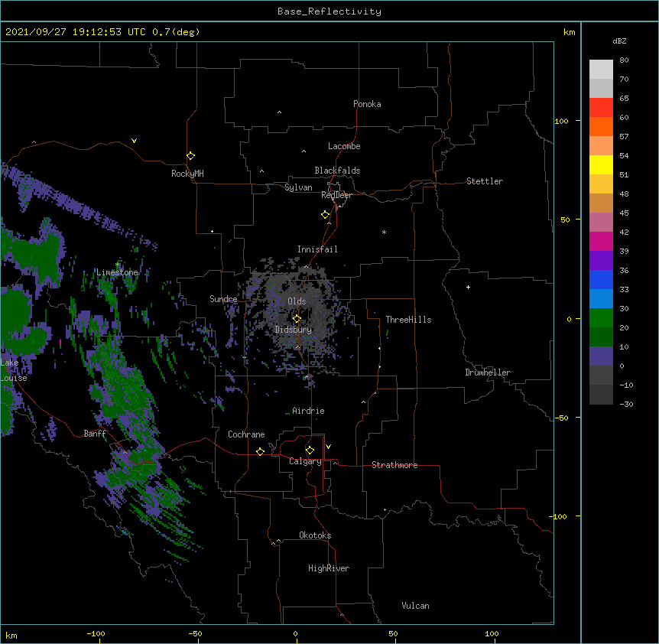Image resolution: width=659 pixels, height=644 pixels.
Task: Click the Blackfalds label on map
Action: point(337,171)
